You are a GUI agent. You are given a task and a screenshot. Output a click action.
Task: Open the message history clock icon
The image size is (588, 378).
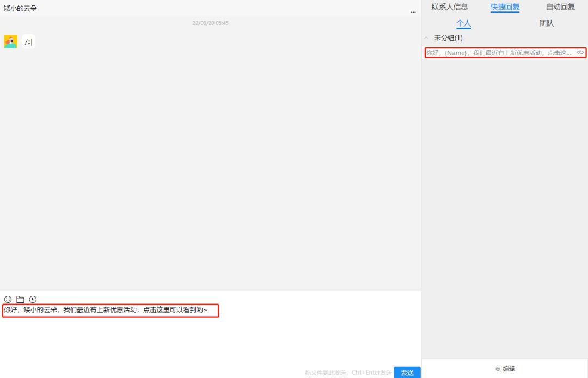click(x=32, y=299)
